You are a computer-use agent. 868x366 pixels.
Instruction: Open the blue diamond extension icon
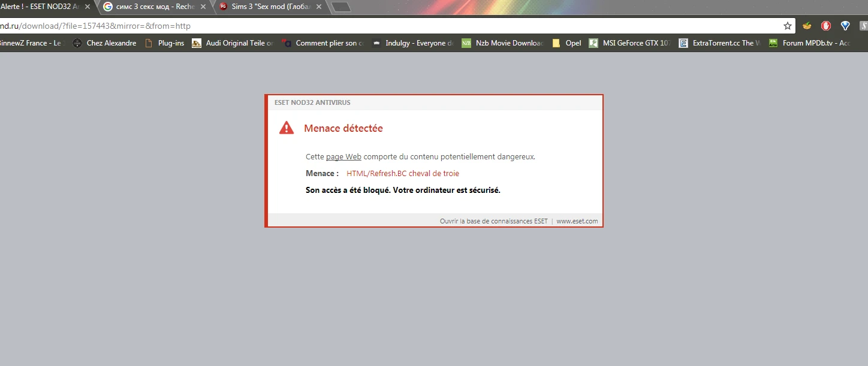click(845, 26)
